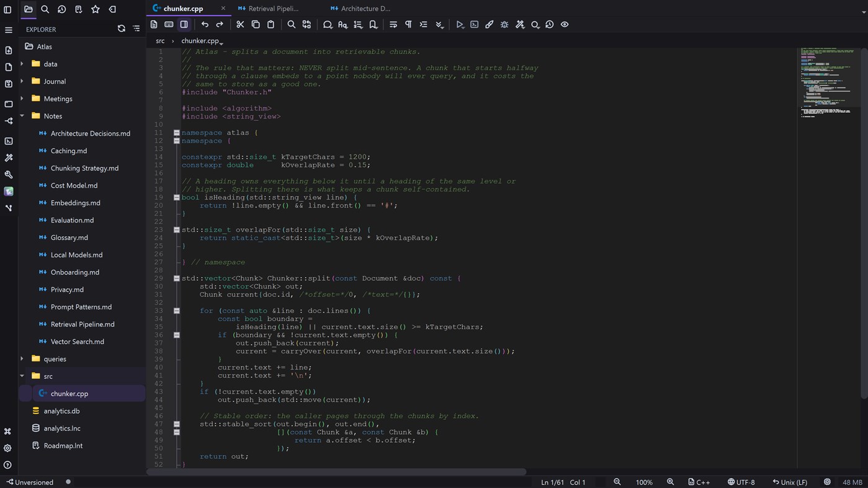Click the magic wand format icon
The height and width of the screenshot is (488, 868).
point(520,25)
